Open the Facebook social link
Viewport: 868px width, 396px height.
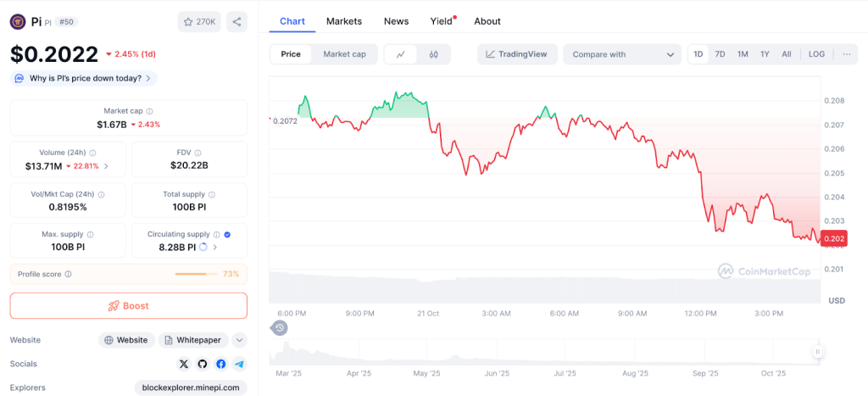click(x=221, y=364)
